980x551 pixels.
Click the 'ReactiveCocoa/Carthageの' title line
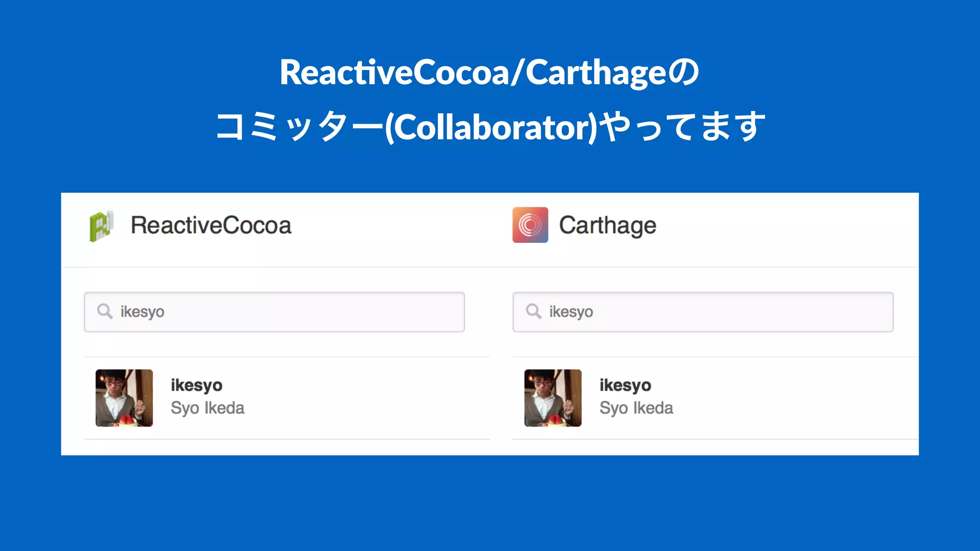(490, 73)
